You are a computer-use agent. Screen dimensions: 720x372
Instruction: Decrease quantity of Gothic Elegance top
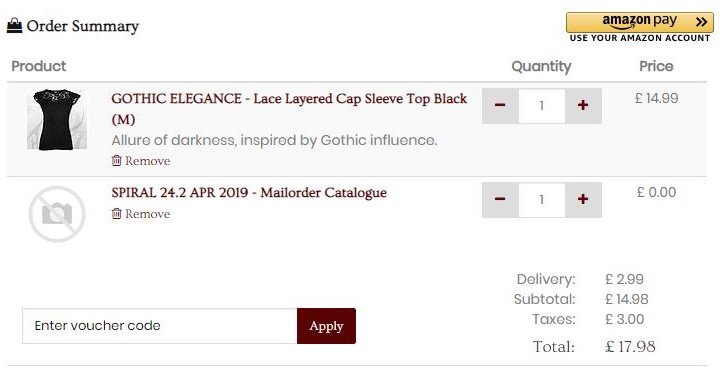point(500,106)
